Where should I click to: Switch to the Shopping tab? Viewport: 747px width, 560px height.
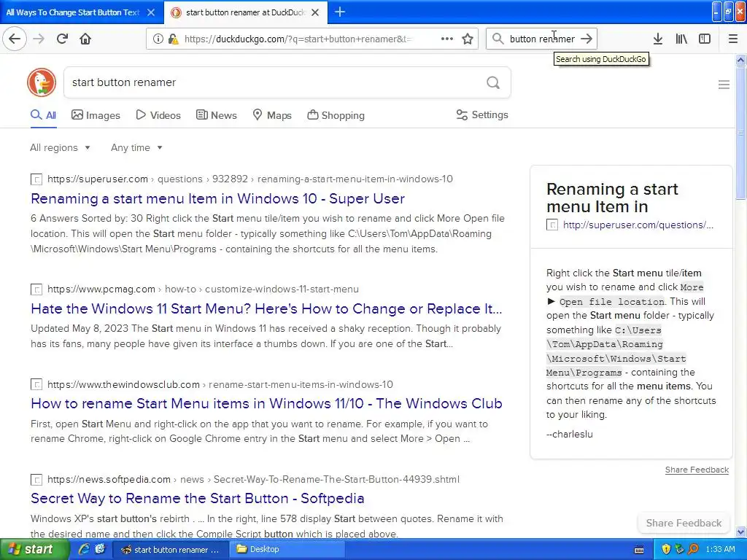point(336,115)
